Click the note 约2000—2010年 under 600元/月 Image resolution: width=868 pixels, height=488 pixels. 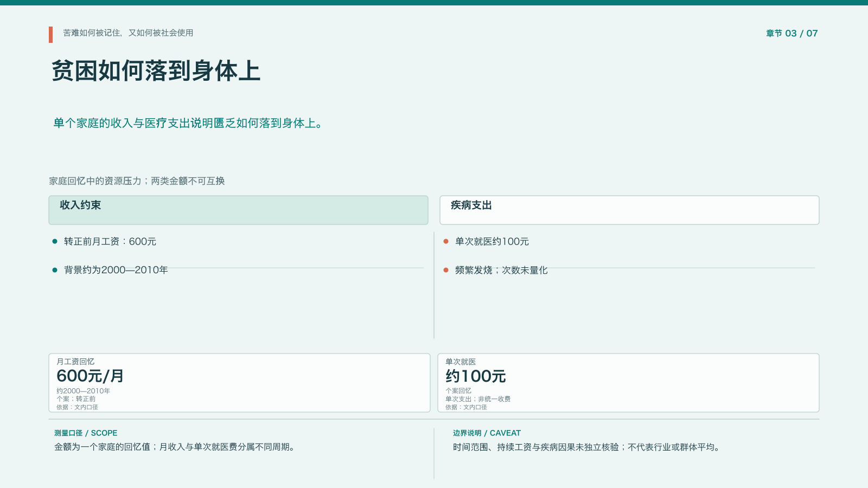point(83,391)
